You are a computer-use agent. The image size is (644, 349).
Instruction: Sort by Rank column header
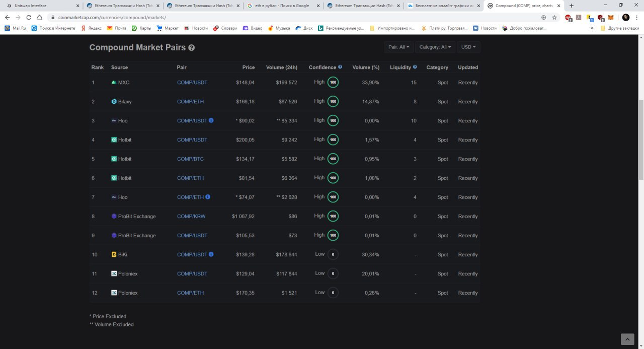98,67
